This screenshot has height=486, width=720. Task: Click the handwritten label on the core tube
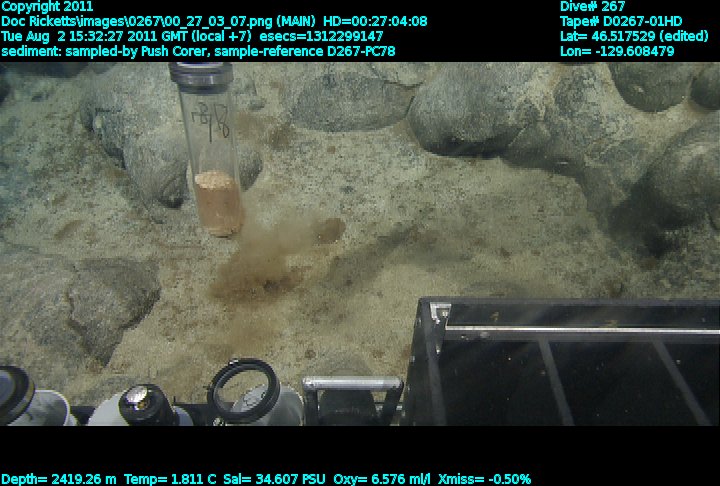pyautogui.click(x=214, y=118)
